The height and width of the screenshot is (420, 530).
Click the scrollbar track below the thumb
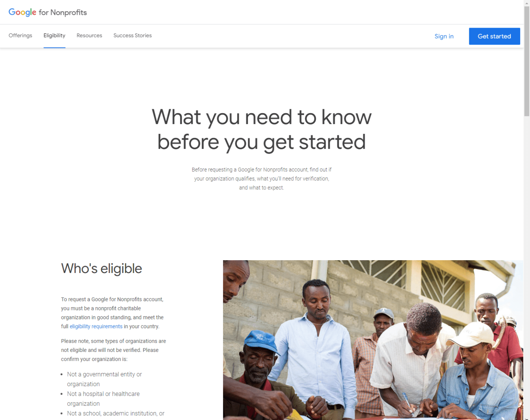[527, 264]
